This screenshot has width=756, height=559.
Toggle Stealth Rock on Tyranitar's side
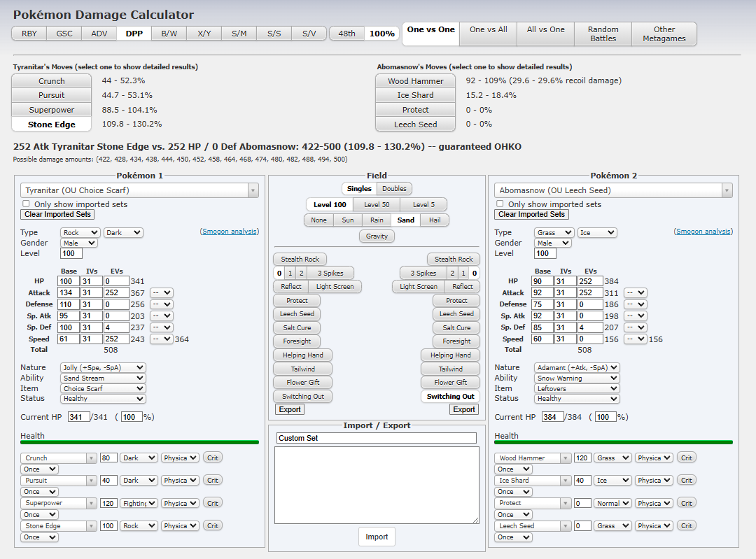300,259
